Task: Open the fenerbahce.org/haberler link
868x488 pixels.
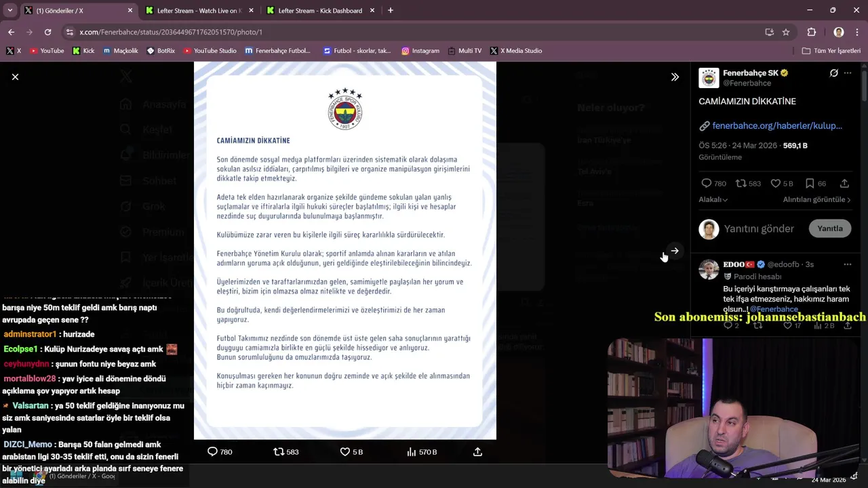Action: [x=777, y=125]
